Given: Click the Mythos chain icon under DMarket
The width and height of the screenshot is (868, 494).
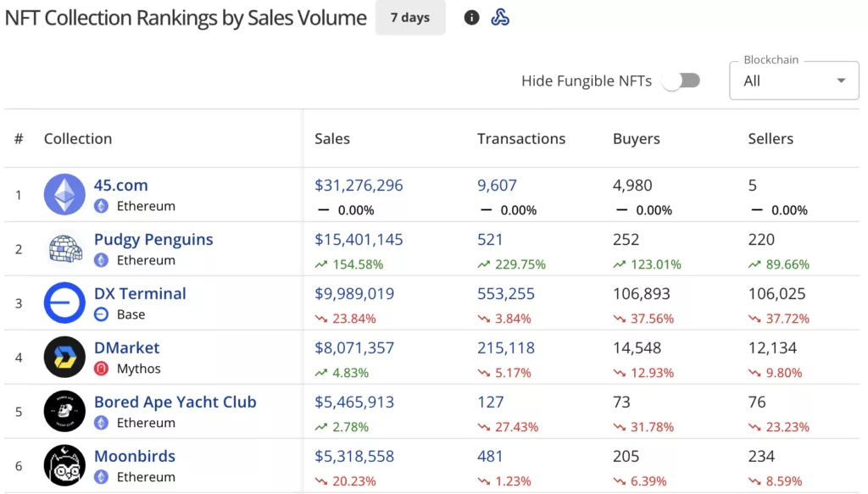Looking at the screenshot, I should (x=102, y=369).
